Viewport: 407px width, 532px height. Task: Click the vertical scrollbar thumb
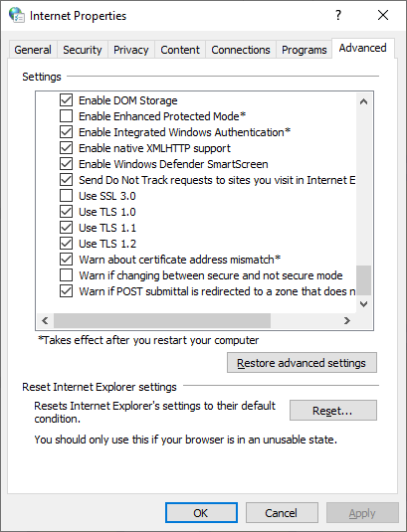point(363,280)
